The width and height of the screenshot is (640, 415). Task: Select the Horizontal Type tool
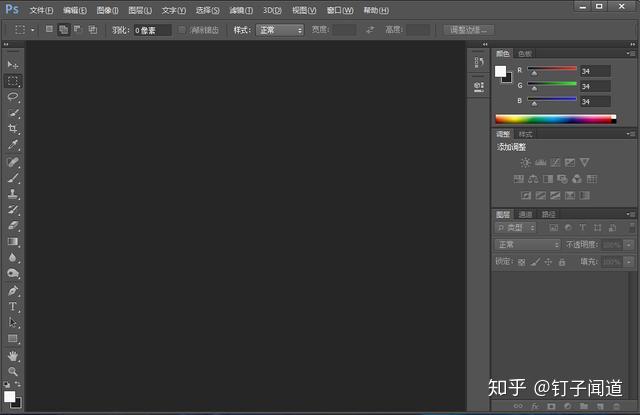[x=13, y=306]
